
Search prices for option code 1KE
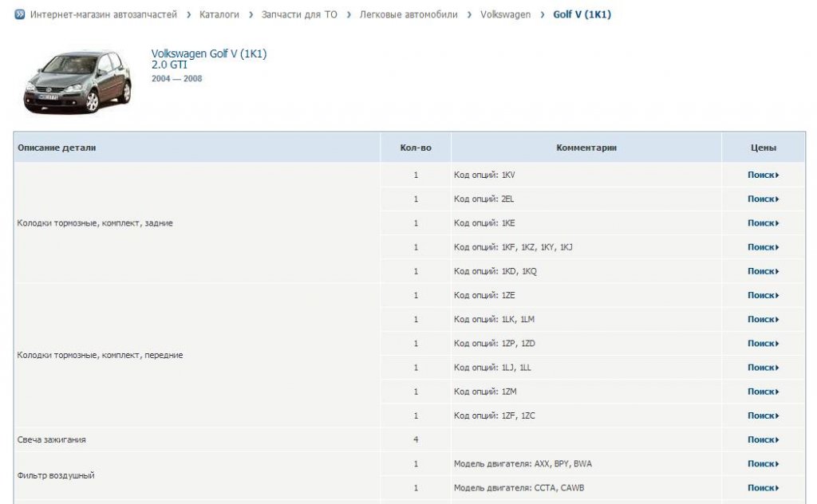click(764, 222)
